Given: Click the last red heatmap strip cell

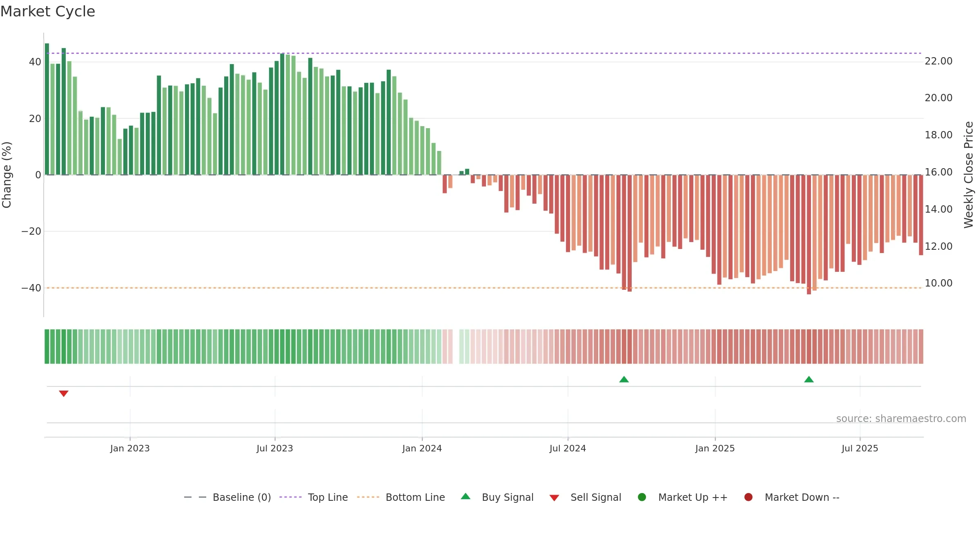Looking at the screenshot, I should (921, 347).
